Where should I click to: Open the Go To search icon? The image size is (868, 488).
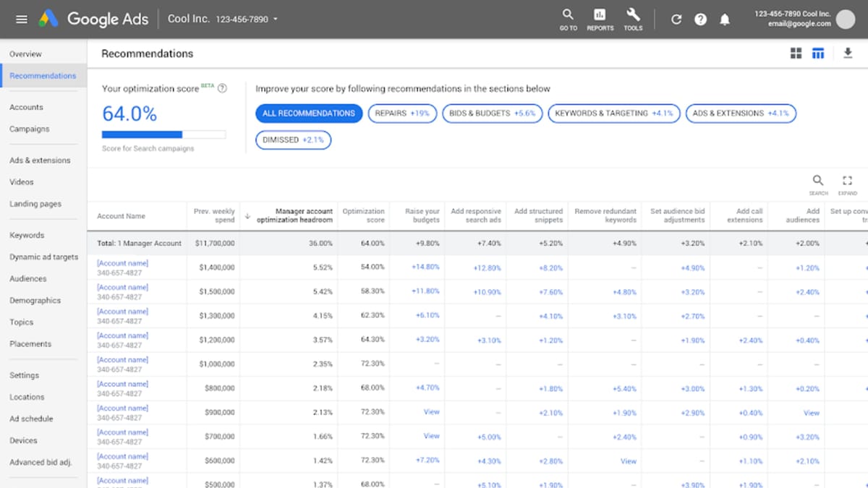click(567, 14)
